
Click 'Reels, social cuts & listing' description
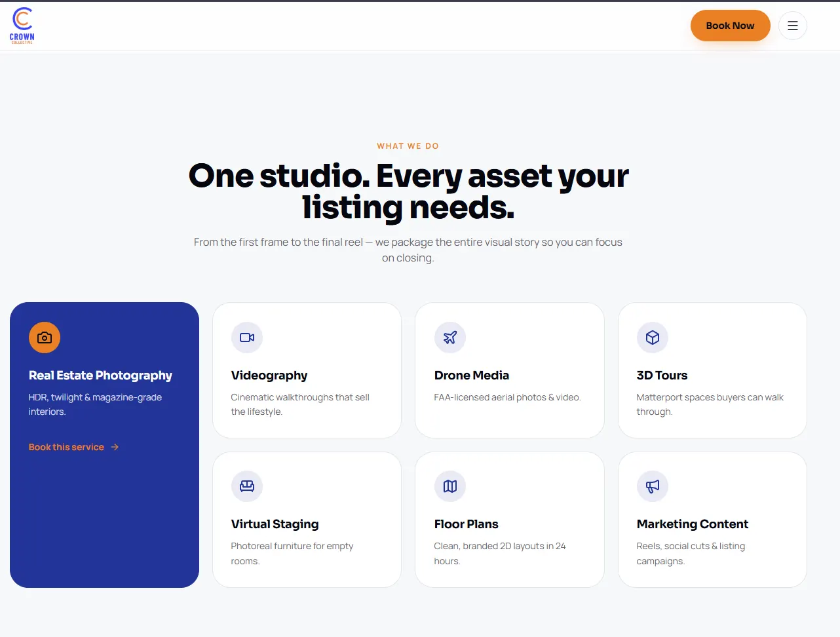pyautogui.click(x=691, y=553)
